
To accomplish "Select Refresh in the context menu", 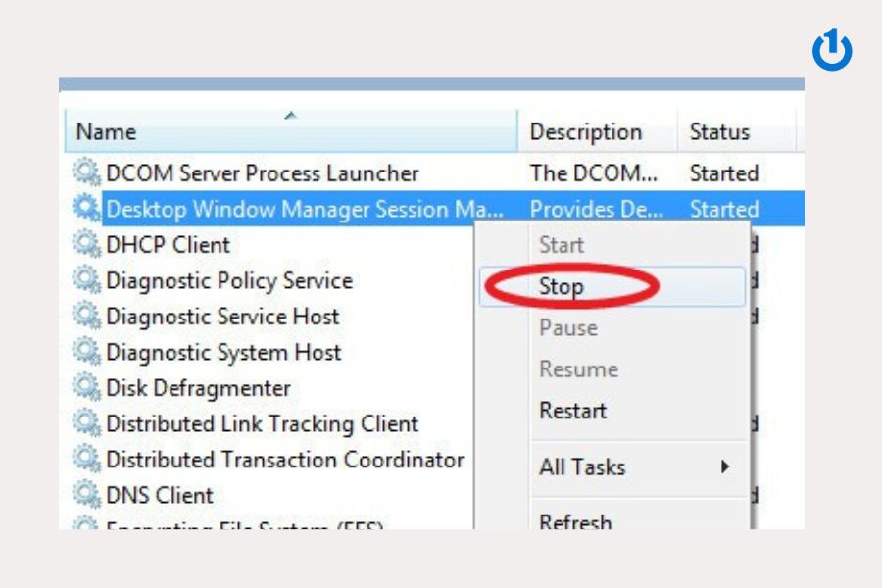I will (x=575, y=521).
